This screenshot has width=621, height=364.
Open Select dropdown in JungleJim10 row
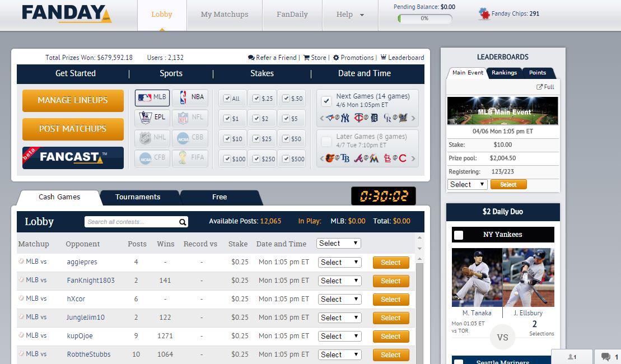(x=340, y=318)
